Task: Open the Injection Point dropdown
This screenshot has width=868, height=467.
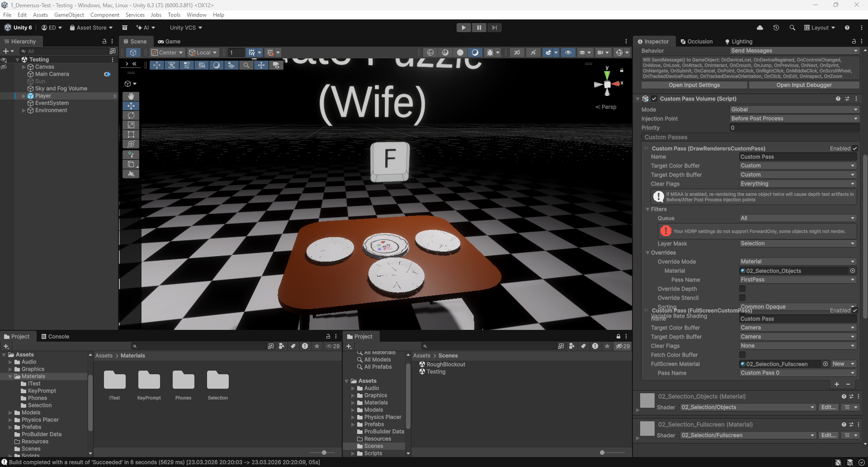Action: coord(794,119)
